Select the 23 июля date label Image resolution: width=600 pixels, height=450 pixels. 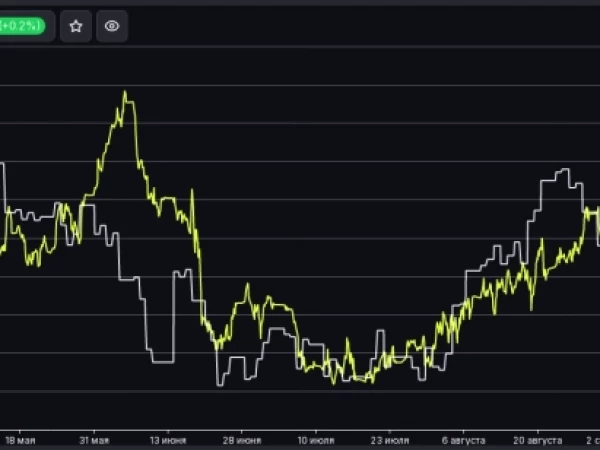[390, 440]
